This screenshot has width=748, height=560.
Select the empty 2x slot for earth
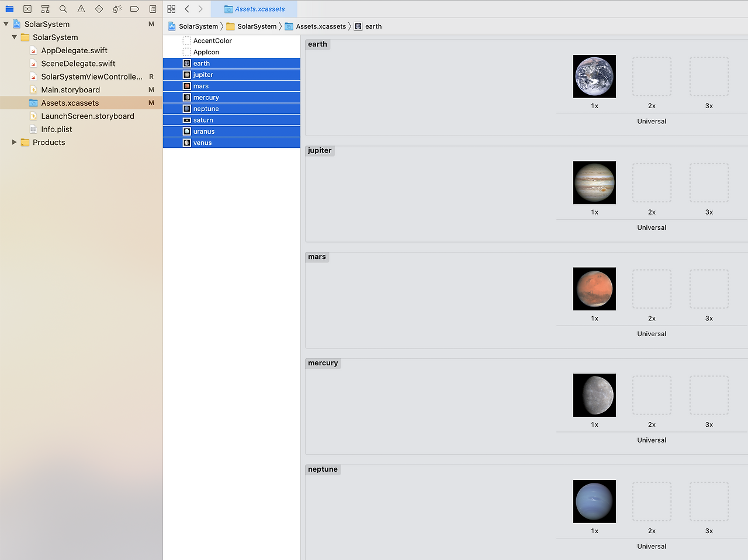(x=652, y=77)
